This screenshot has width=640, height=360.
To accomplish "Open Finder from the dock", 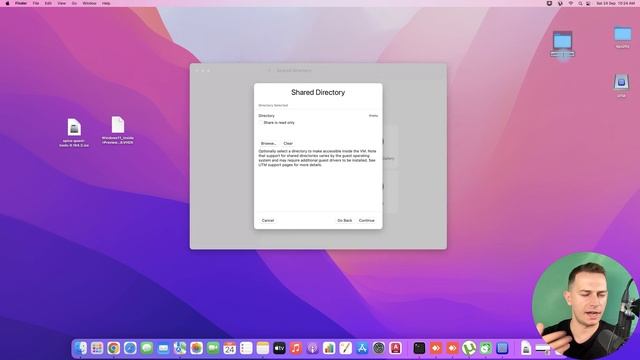I will pos(80,348).
